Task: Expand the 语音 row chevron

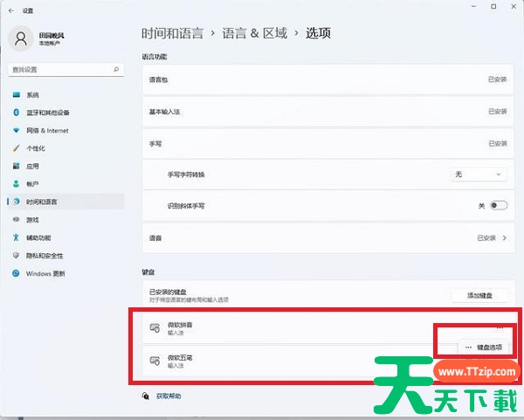Action: (505, 238)
